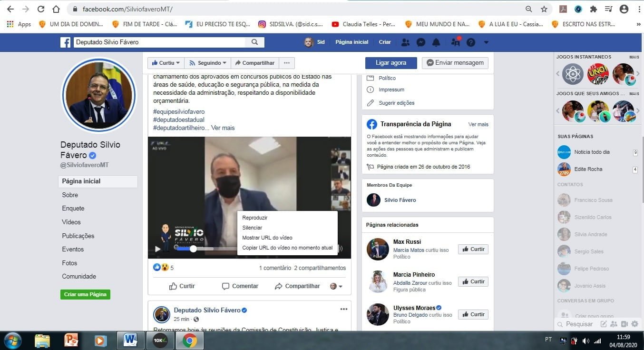Open the UNO instant game icon
Image resolution: width=644 pixels, height=350 pixels.
point(598,74)
